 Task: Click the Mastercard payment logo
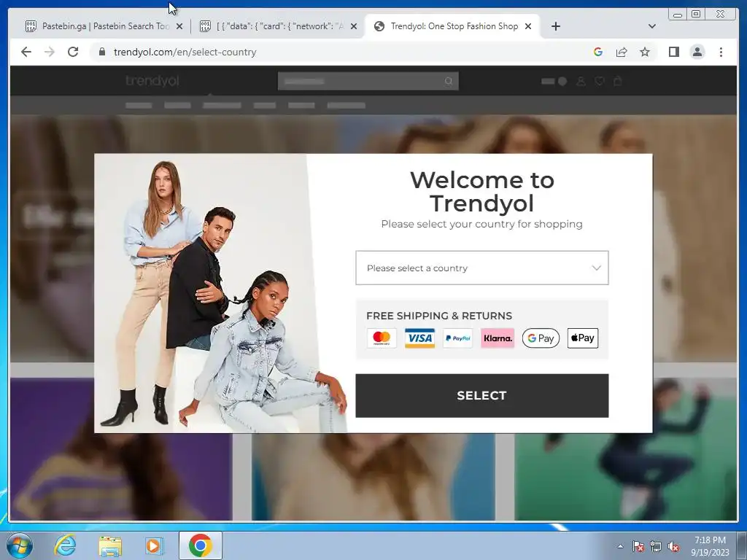click(x=382, y=338)
